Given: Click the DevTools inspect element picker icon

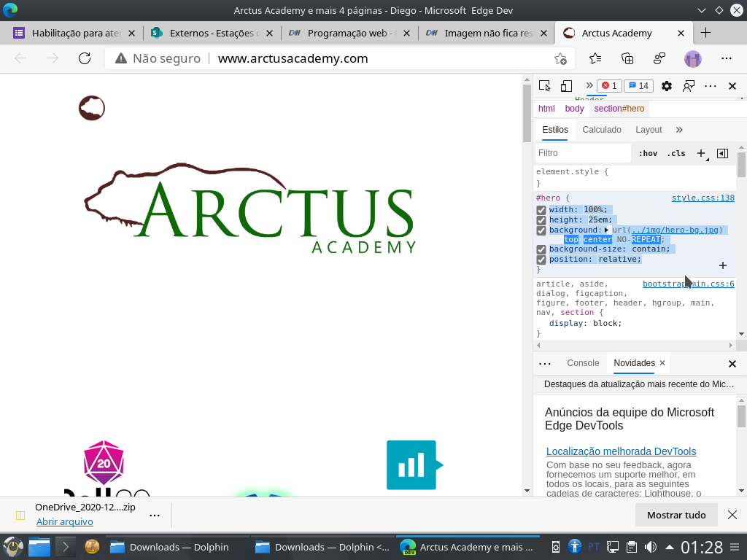Looking at the screenshot, I should [544, 86].
